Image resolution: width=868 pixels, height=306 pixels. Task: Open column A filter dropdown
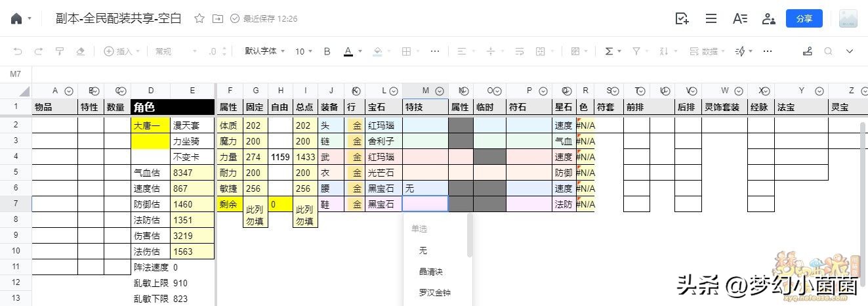(69, 91)
